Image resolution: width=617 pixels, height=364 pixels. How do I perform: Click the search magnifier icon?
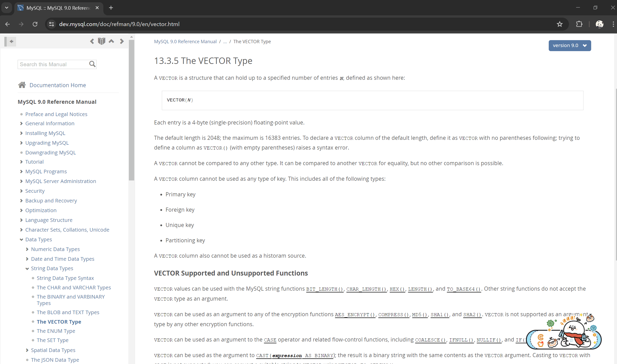(x=92, y=64)
